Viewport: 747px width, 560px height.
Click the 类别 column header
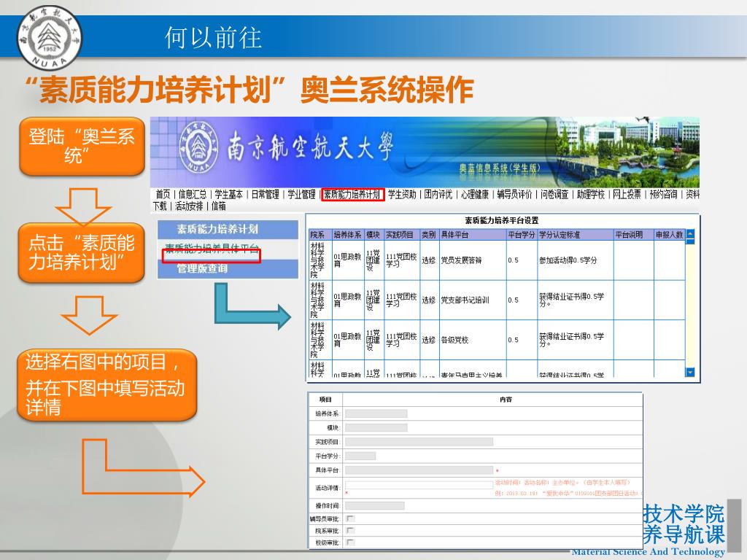point(429,235)
